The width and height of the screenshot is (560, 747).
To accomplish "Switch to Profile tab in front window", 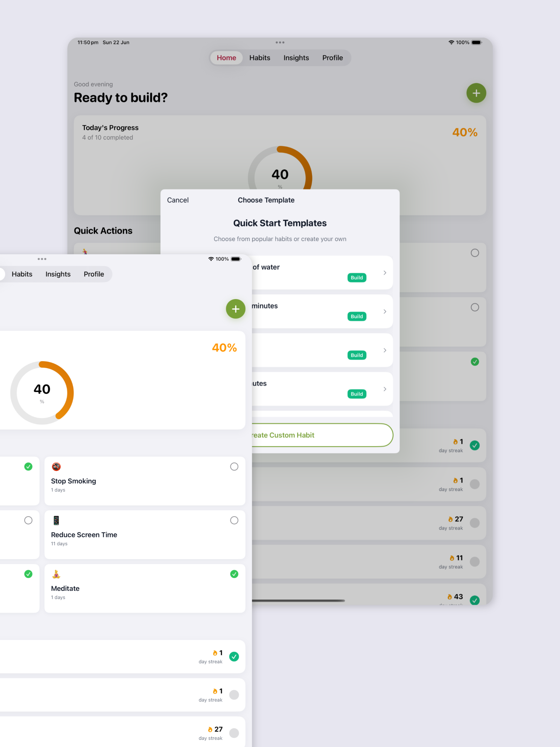I will pos(94,274).
